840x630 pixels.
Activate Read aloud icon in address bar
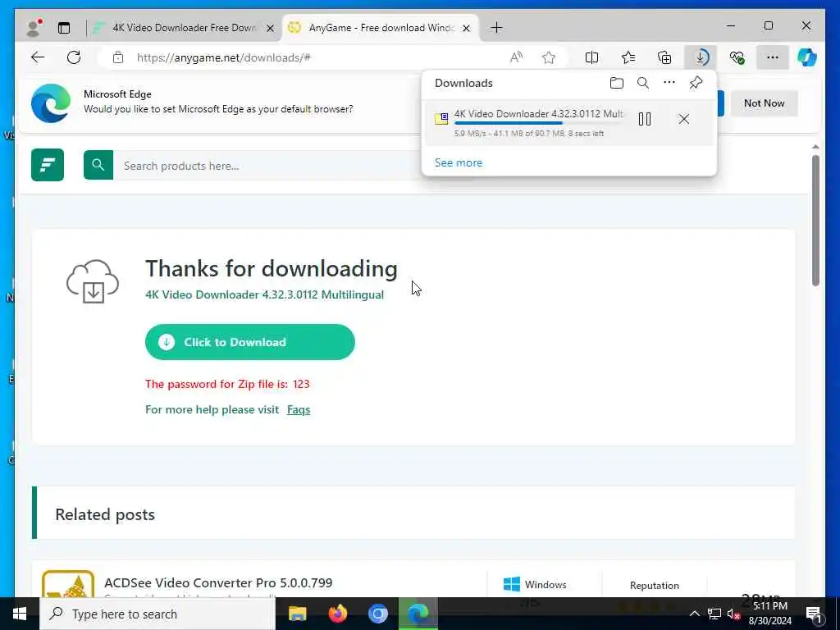pos(516,57)
